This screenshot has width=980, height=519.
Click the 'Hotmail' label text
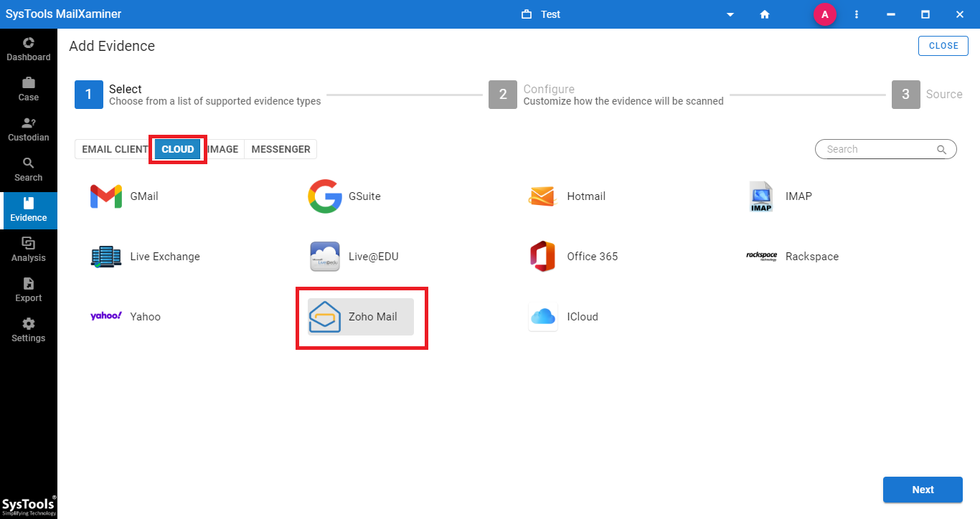(586, 196)
